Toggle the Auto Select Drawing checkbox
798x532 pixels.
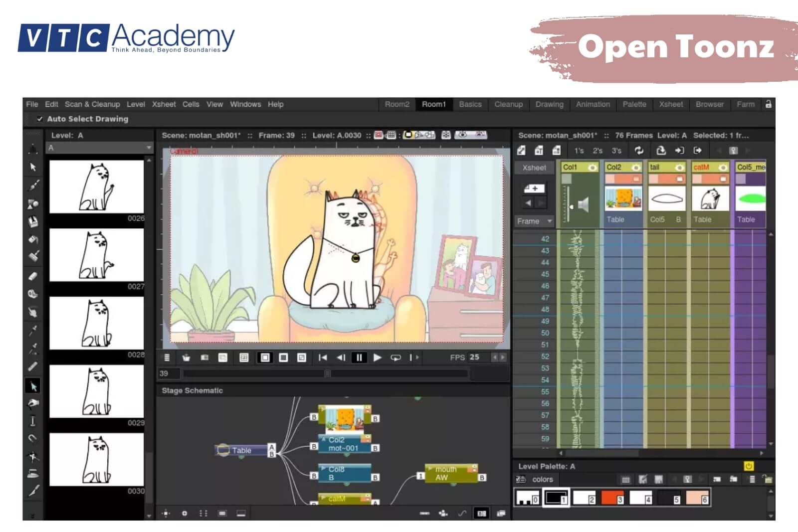[40, 119]
